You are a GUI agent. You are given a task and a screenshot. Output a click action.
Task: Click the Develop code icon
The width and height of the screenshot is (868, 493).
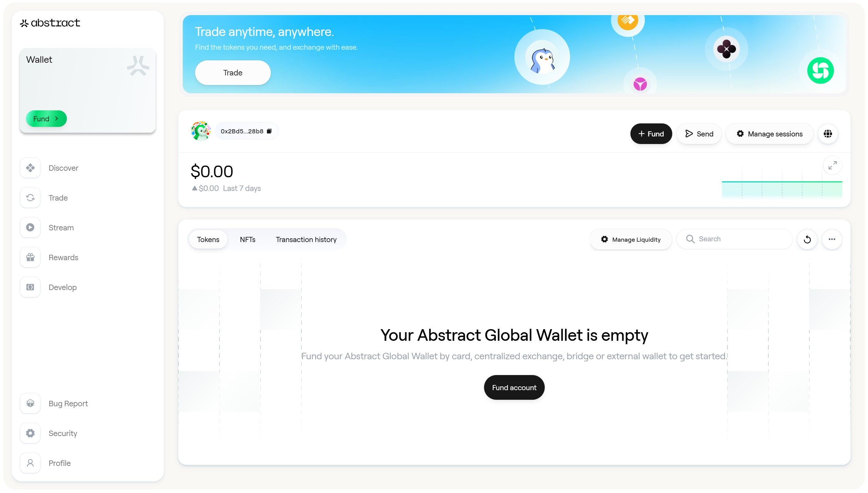tap(30, 287)
